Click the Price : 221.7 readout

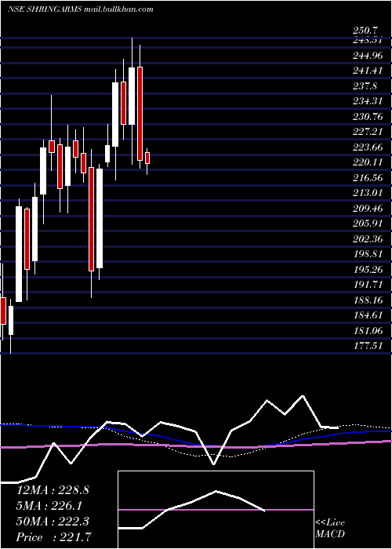pyautogui.click(x=55, y=537)
